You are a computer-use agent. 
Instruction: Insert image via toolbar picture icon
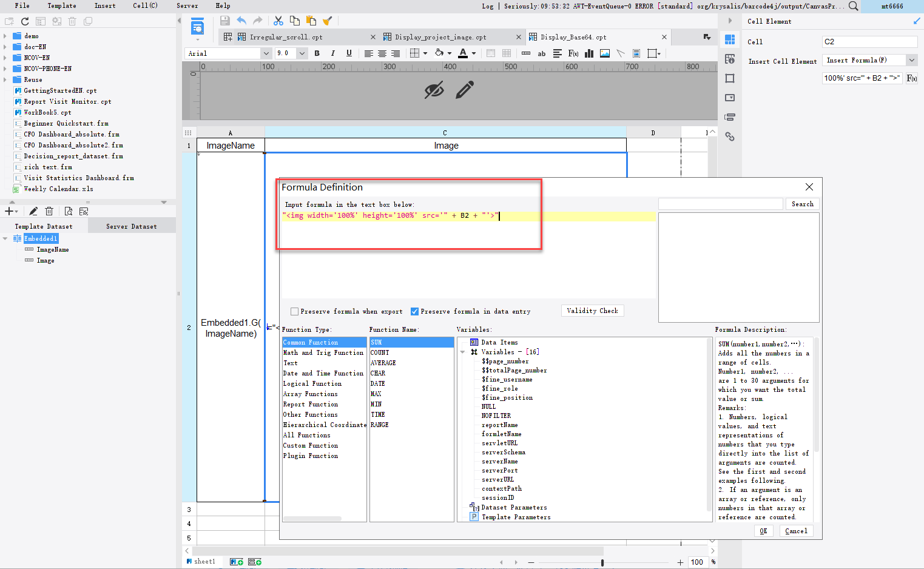605,53
